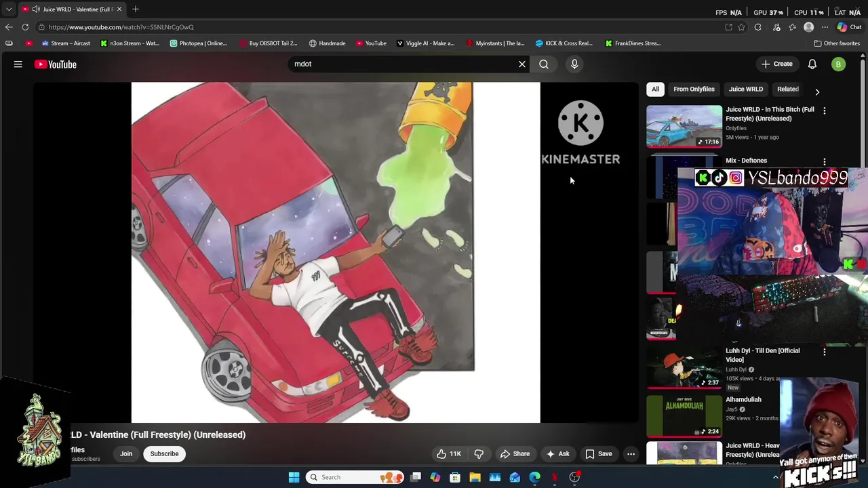Launch File Explorer from taskbar
This screenshot has height=488, width=868.
475,477
